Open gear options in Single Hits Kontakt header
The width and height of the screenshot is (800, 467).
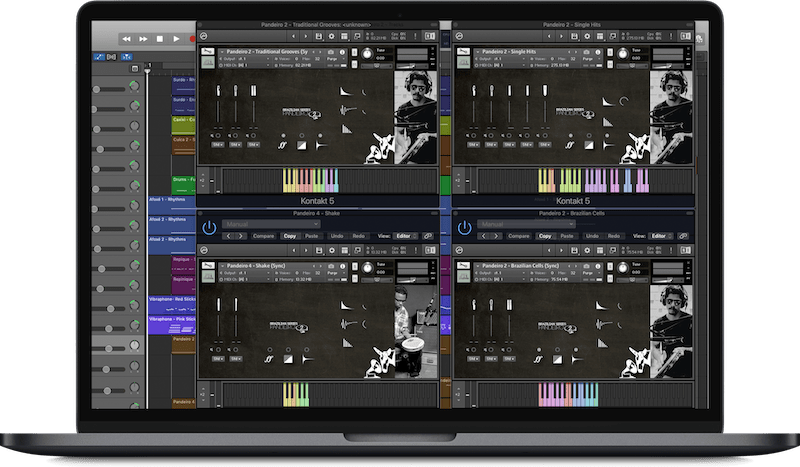(587, 36)
